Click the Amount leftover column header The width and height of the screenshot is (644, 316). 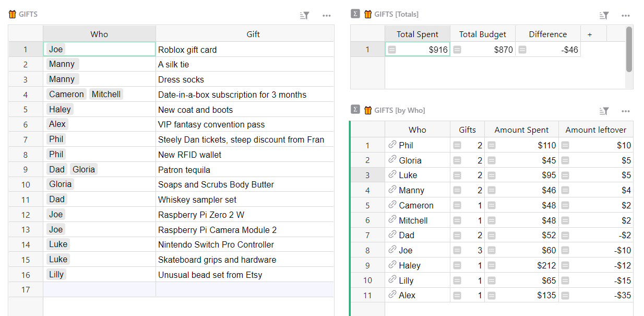coord(595,130)
